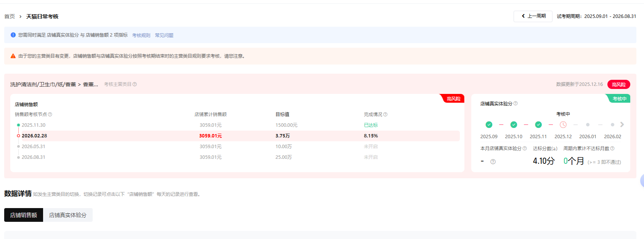644x239 pixels.
Task: Click the 2025.10 green check marker
Action: pos(514,124)
